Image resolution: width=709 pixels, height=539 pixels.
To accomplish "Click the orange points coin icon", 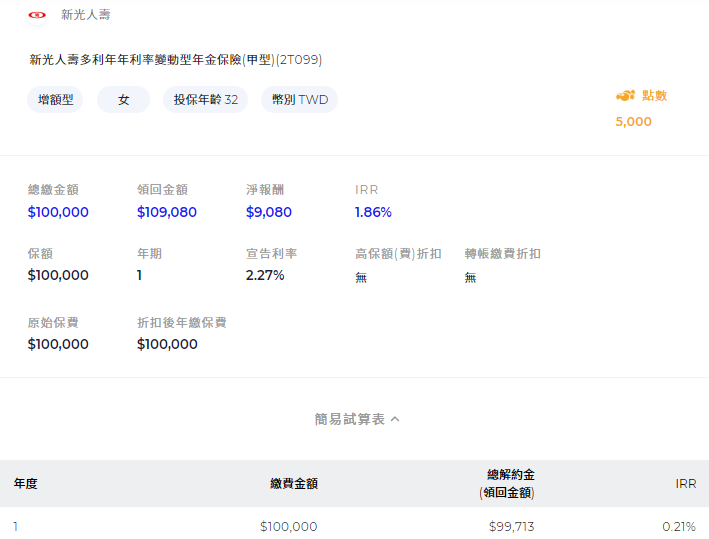I will coord(625,95).
